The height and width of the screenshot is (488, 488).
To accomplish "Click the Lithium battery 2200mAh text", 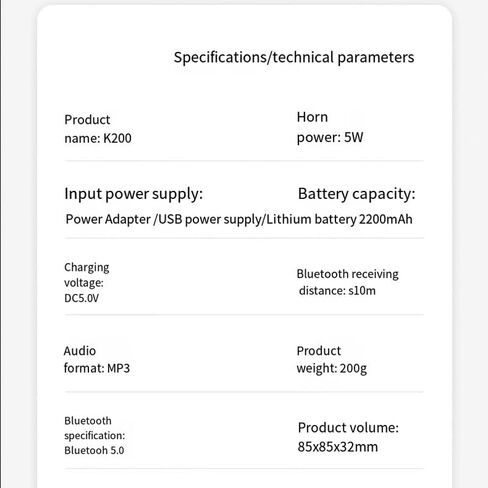I will (339, 219).
